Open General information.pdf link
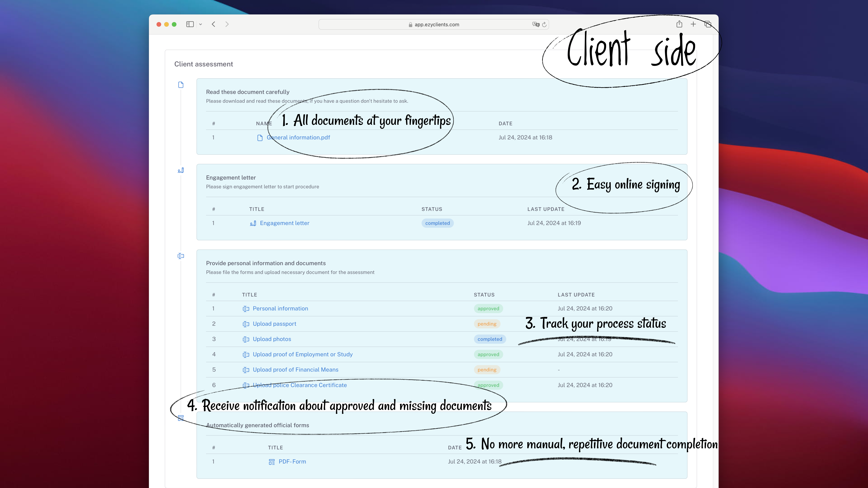Image resolution: width=868 pixels, height=488 pixels. [298, 137]
